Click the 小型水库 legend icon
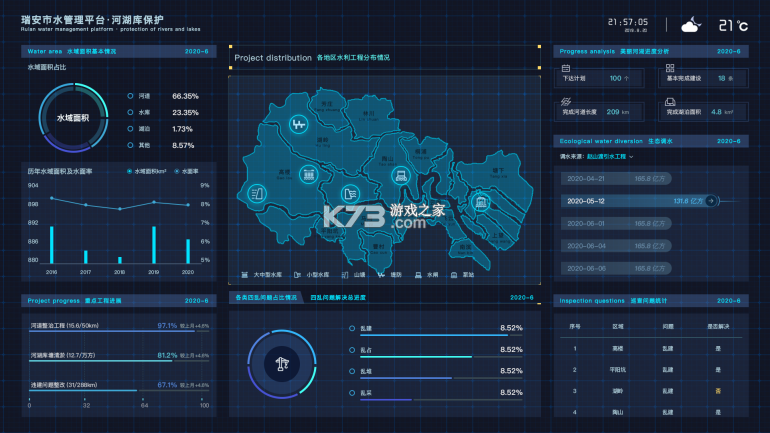 point(297,275)
